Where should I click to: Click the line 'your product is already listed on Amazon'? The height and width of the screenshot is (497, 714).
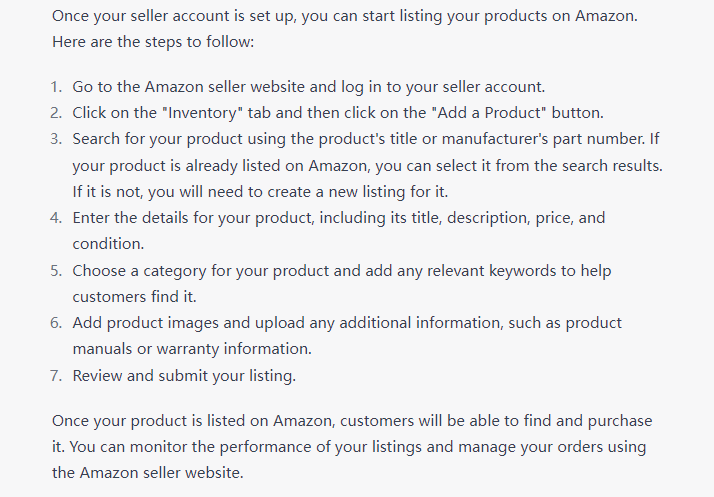(367, 165)
